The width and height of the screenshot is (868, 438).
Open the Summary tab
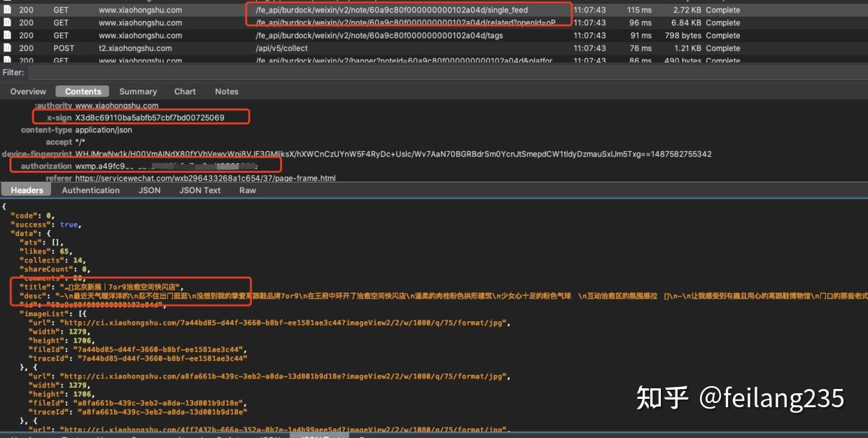click(138, 92)
